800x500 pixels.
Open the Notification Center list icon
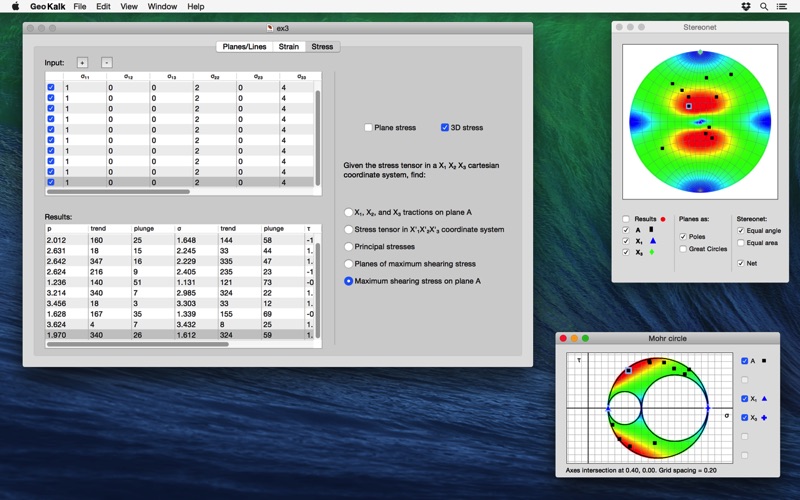pyautogui.click(x=782, y=7)
